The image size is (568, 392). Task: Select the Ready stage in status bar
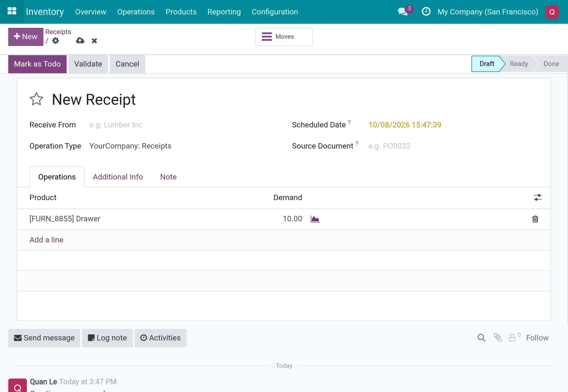[519, 64]
